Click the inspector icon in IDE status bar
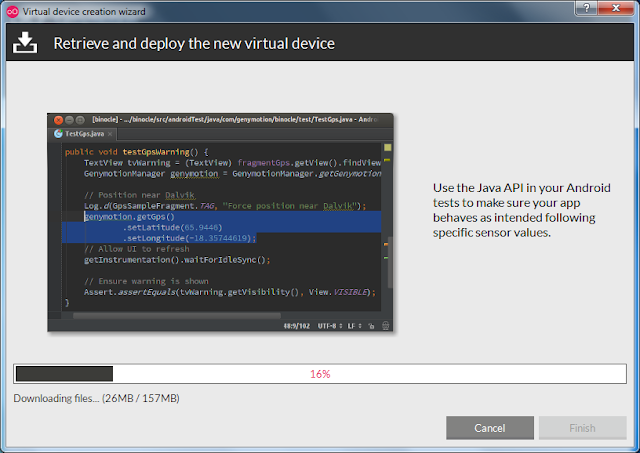Viewport: 640px width, 453px height. pyautogui.click(x=385, y=326)
